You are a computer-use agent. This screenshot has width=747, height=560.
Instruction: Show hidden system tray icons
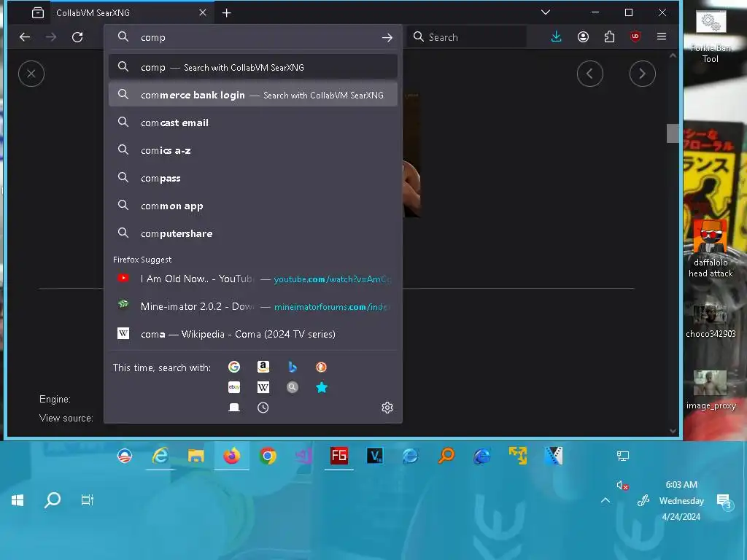[605, 500]
